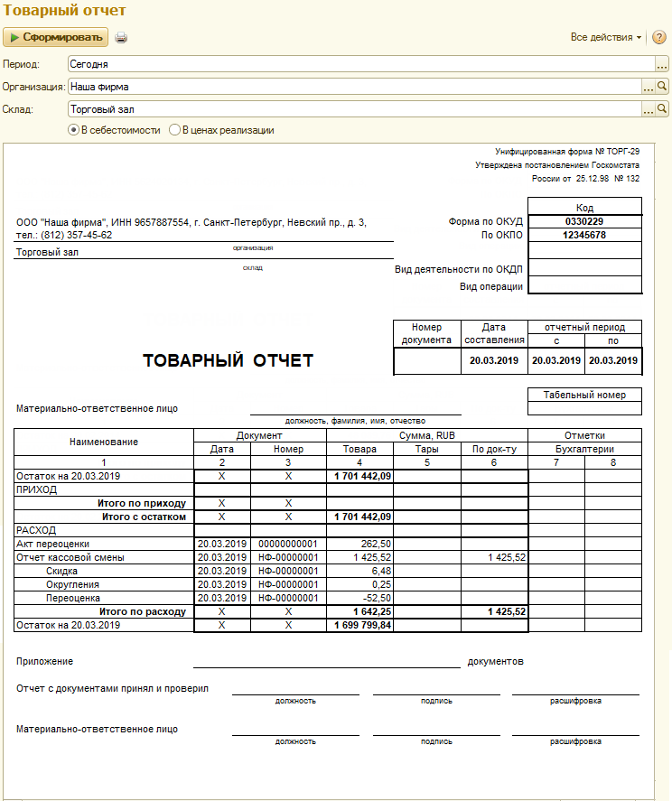Open the Все действия menu
This screenshot has height=801, width=672.
pyautogui.click(x=607, y=37)
